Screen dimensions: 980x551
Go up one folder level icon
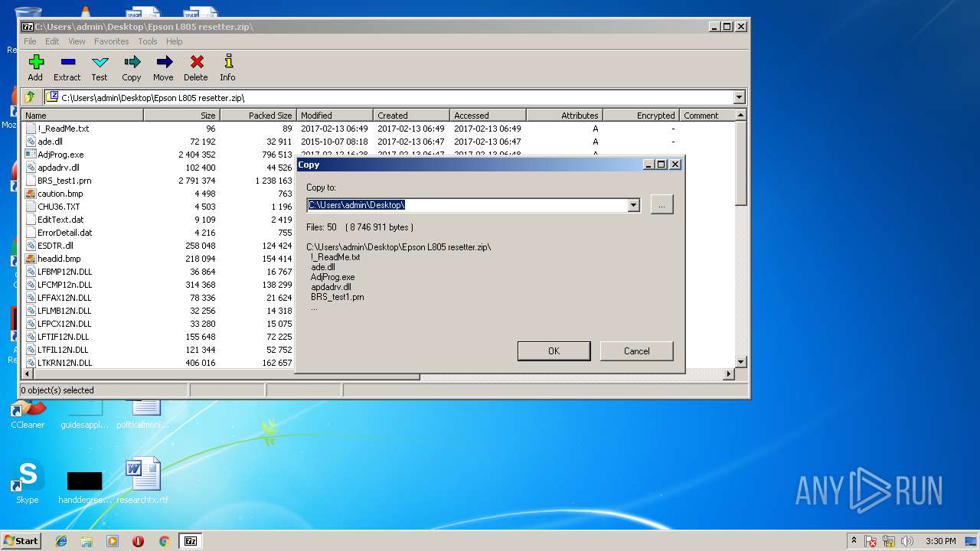point(30,97)
